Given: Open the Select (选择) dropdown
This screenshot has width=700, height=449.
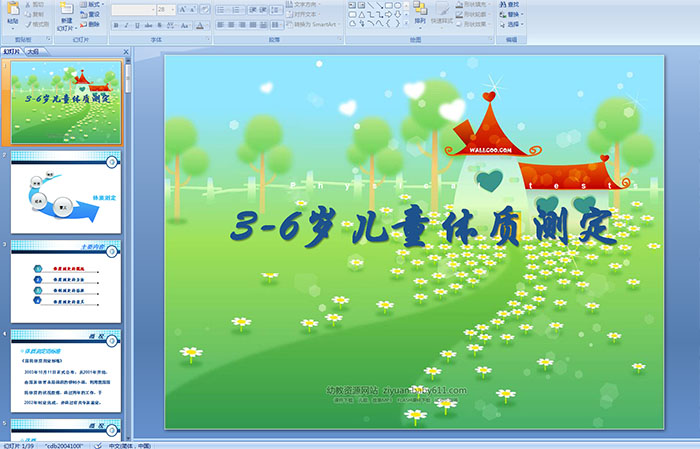Looking at the screenshot, I should click(512, 24).
